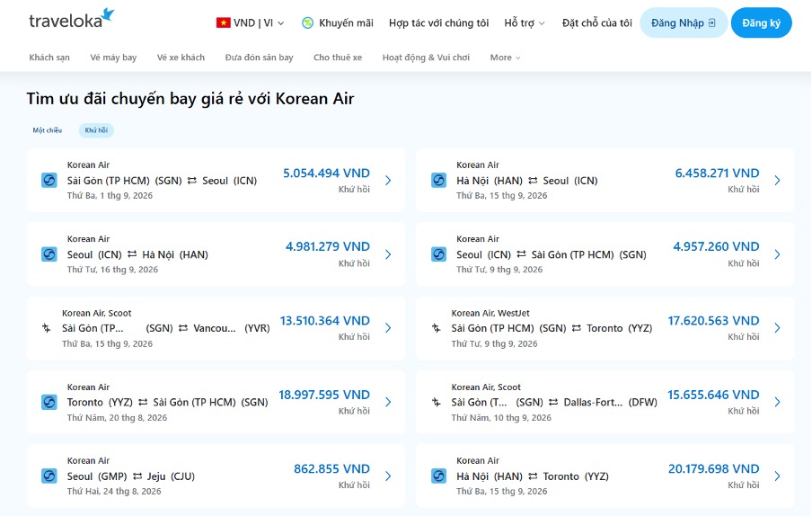
Task: Click round-trip arrows icon on Dallas-Fort Worth card
Action: coord(553,402)
